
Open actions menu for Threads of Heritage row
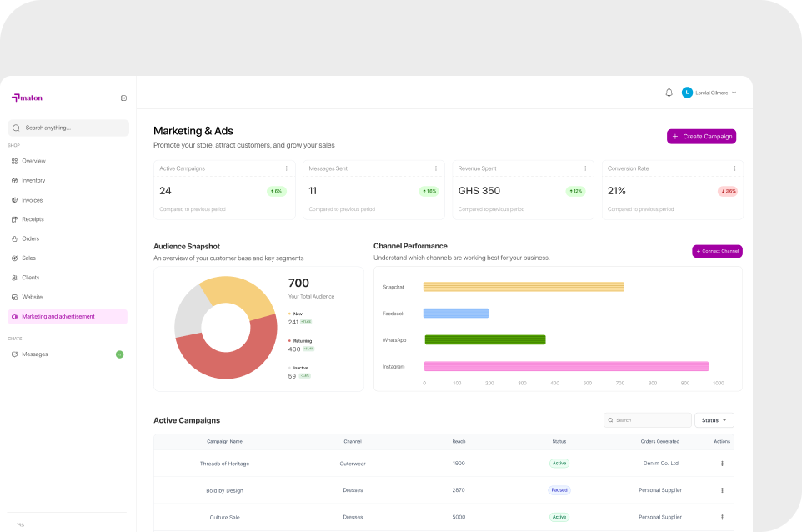click(722, 464)
